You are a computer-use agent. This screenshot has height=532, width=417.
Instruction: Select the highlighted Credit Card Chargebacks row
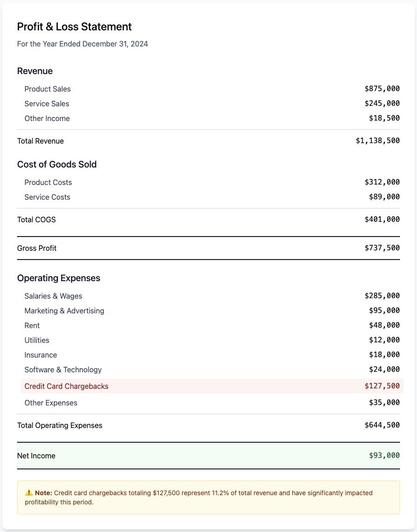coord(66,386)
